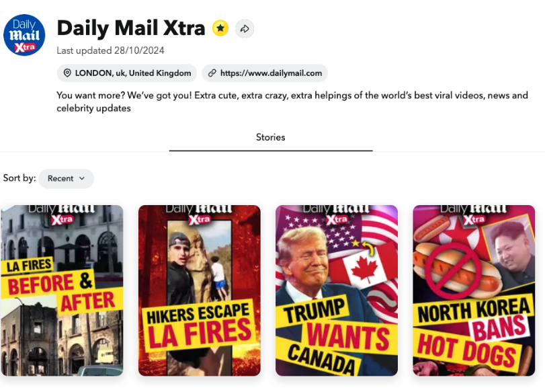Image resolution: width=545 pixels, height=392 pixels.
Task: Click the Xtra logo on the hikers story
Action: click(200, 219)
